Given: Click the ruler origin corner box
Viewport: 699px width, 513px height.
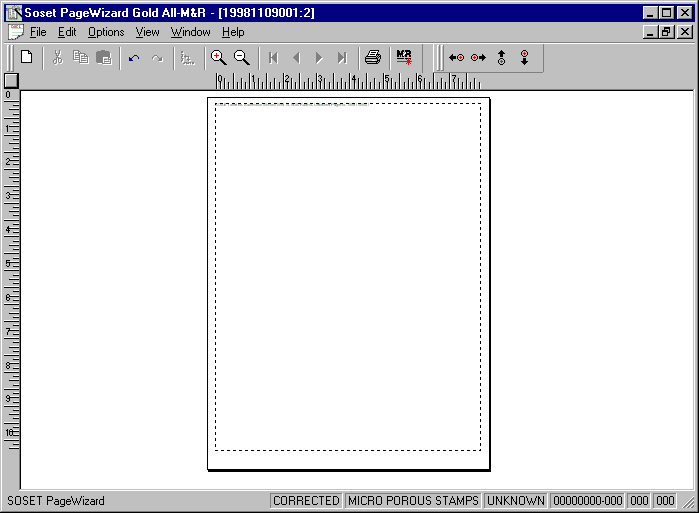Looking at the screenshot, I should click(x=11, y=81).
